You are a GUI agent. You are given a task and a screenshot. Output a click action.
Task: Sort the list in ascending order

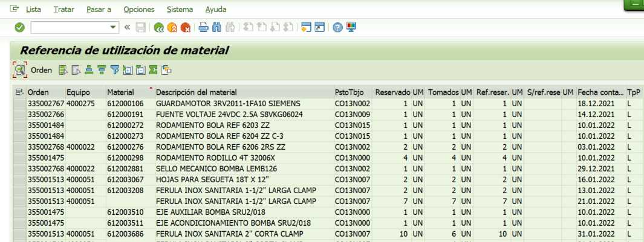(x=88, y=70)
